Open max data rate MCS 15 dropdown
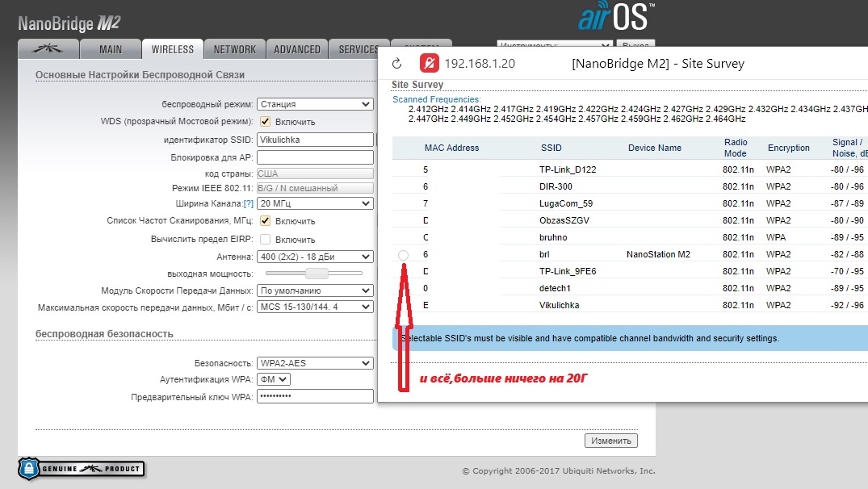 315,307
